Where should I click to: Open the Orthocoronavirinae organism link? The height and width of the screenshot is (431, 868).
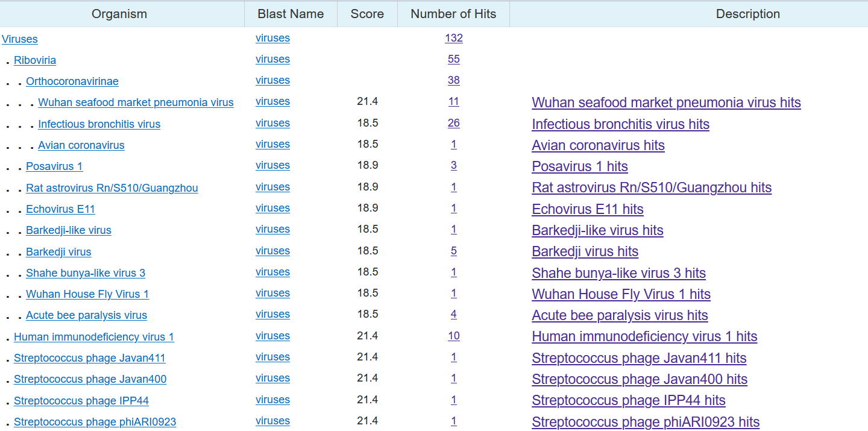pos(72,81)
